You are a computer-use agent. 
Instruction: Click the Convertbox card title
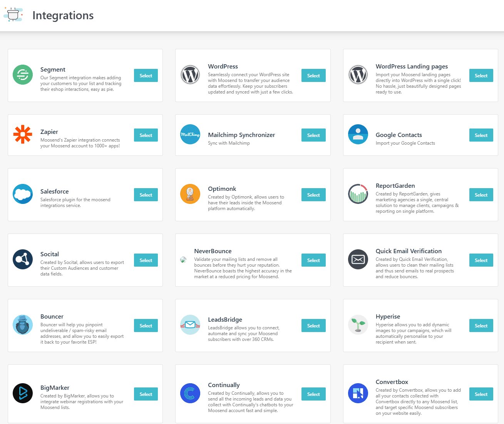392,382
